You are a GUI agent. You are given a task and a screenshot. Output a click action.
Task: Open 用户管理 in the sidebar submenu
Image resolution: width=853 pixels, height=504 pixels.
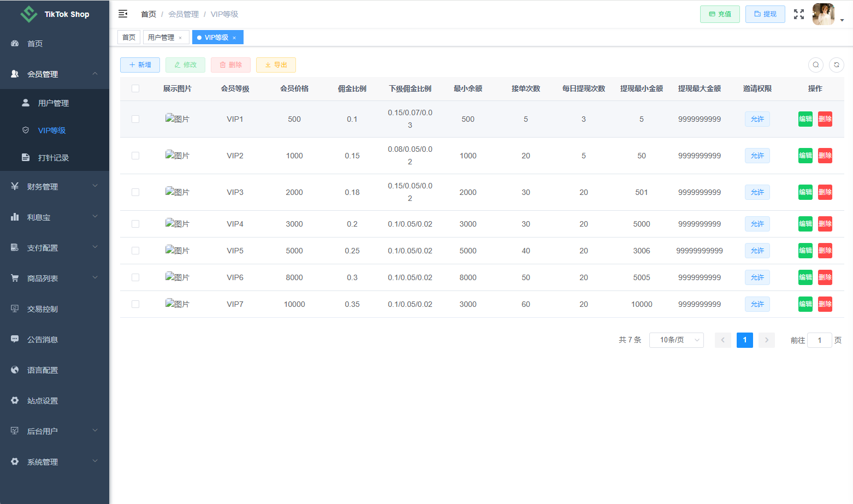pyautogui.click(x=55, y=103)
